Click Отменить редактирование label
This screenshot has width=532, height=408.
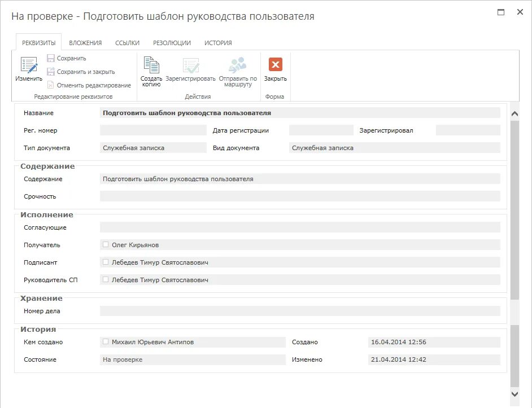coord(94,85)
